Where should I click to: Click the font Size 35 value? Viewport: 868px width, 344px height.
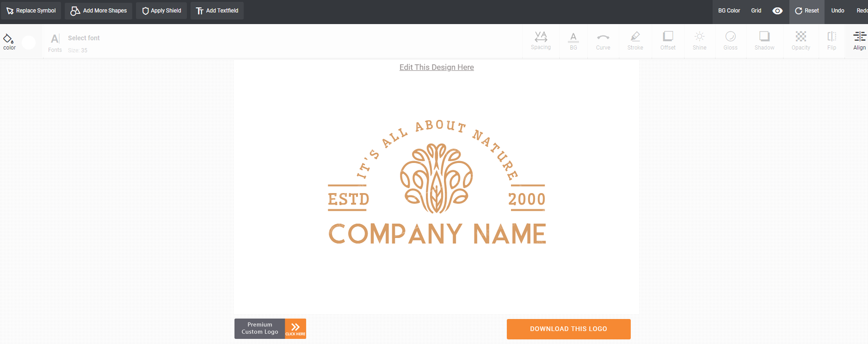(x=78, y=50)
